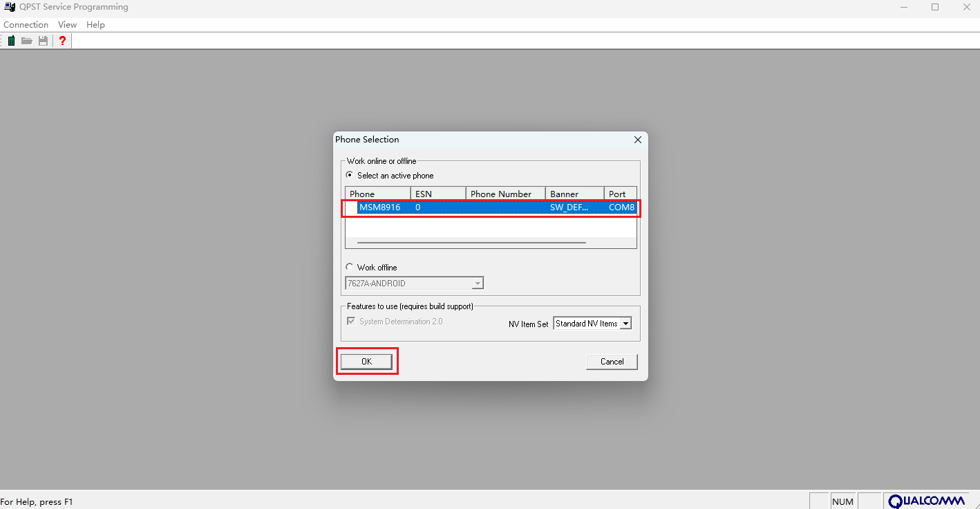Close the Phone Selection dialog with X

tap(638, 140)
